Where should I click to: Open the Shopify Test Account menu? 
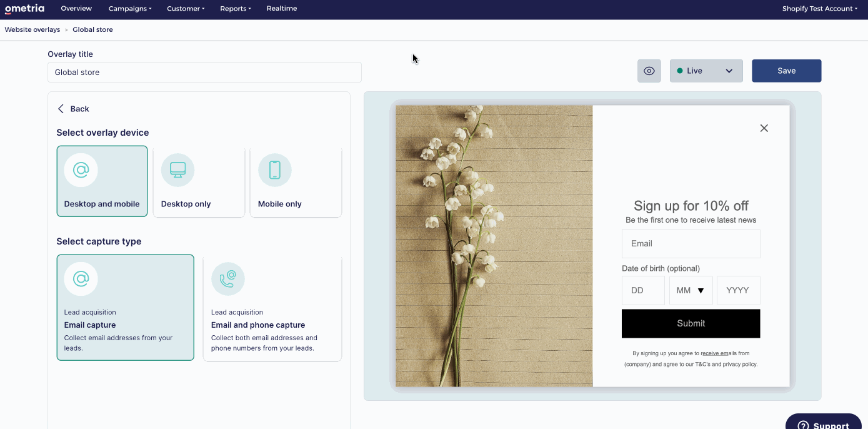tap(820, 9)
